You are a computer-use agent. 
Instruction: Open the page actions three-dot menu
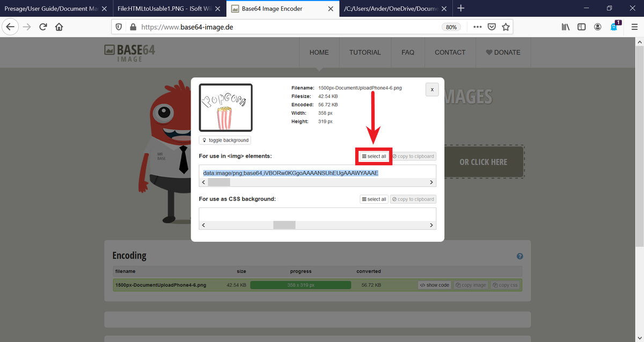tap(478, 27)
